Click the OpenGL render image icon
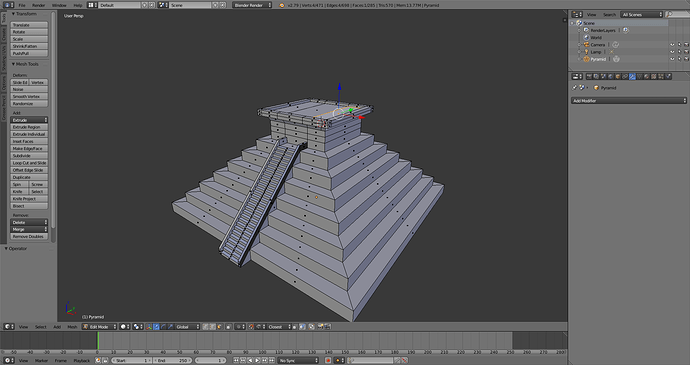This screenshot has width=690, height=365. coord(321,327)
